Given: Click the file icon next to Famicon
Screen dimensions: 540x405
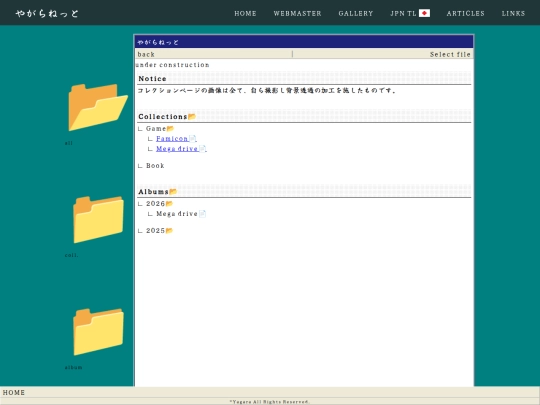Looking at the screenshot, I should pyautogui.click(x=193, y=138).
